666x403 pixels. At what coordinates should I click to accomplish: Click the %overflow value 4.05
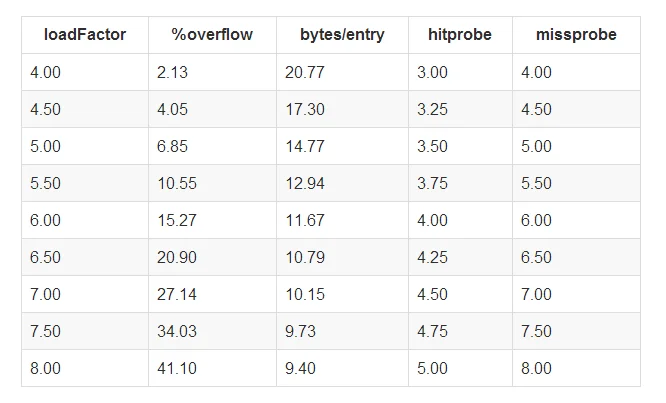click(172, 109)
